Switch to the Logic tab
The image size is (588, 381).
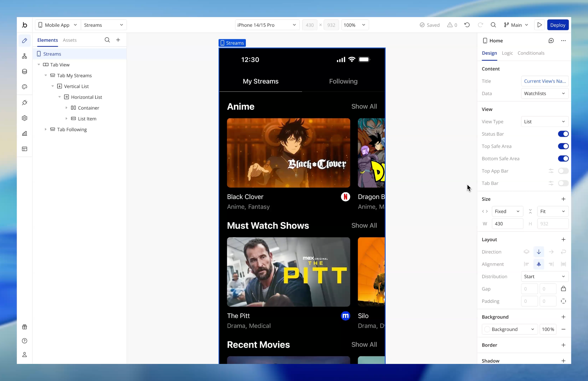click(507, 53)
